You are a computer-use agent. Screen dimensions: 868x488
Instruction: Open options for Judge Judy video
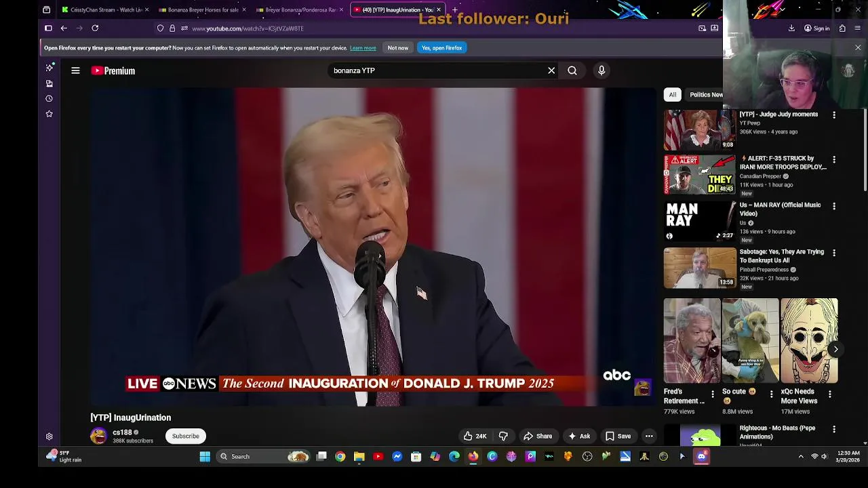tap(834, 115)
